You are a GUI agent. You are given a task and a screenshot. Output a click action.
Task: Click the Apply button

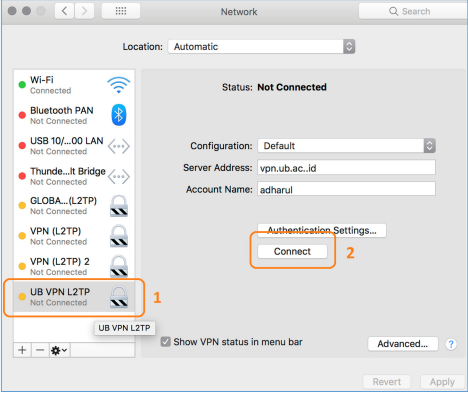pyautogui.click(x=442, y=382)
